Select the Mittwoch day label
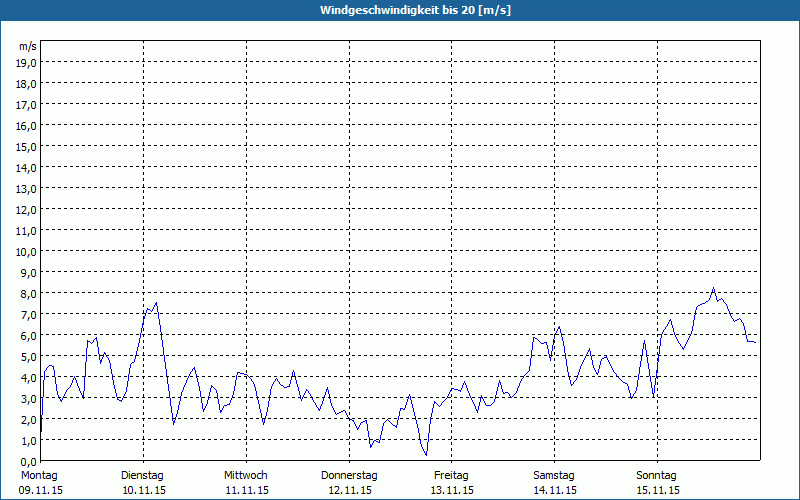Image resolution: width=800 pixels, height=500 pixels. 246,475
